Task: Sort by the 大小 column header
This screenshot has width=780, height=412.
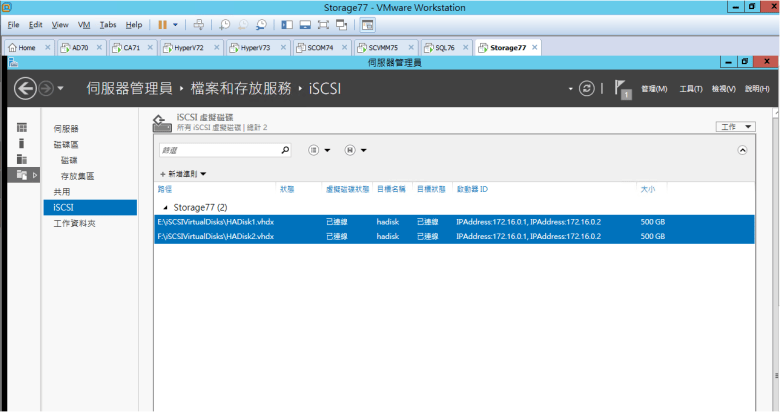Action: coord(647,188)
